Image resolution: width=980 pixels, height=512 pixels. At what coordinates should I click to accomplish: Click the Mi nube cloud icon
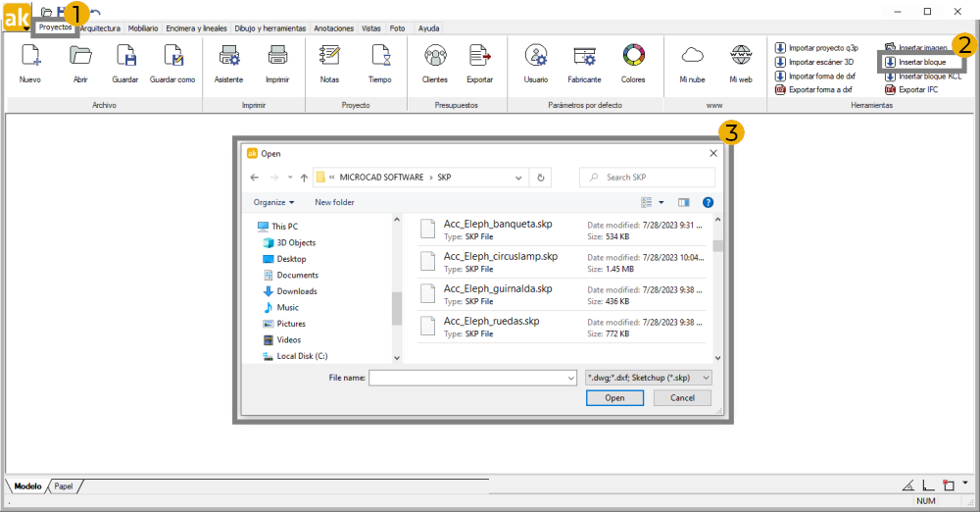pyautogui.click(x=693, y=55)
